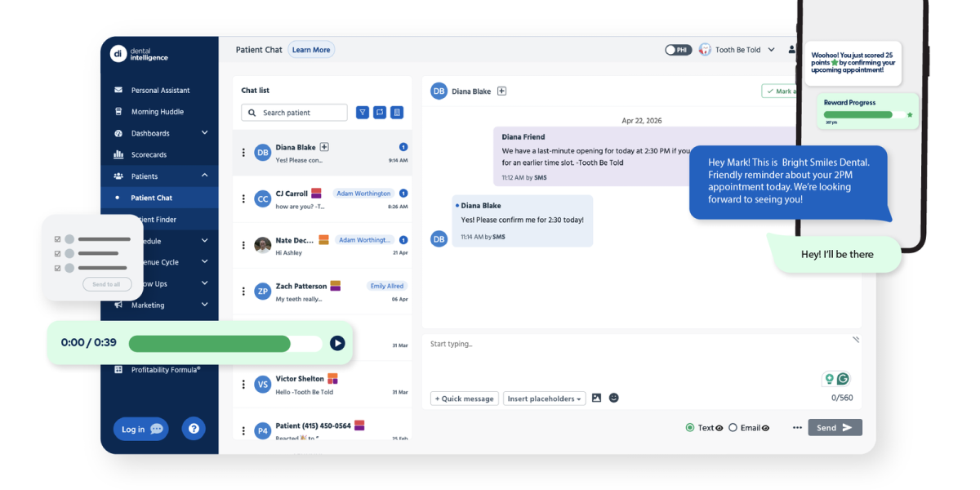Open kebab menu for CJ Carroll chat
This screenshot has width=980, height=490.
[x=243, y=198]
